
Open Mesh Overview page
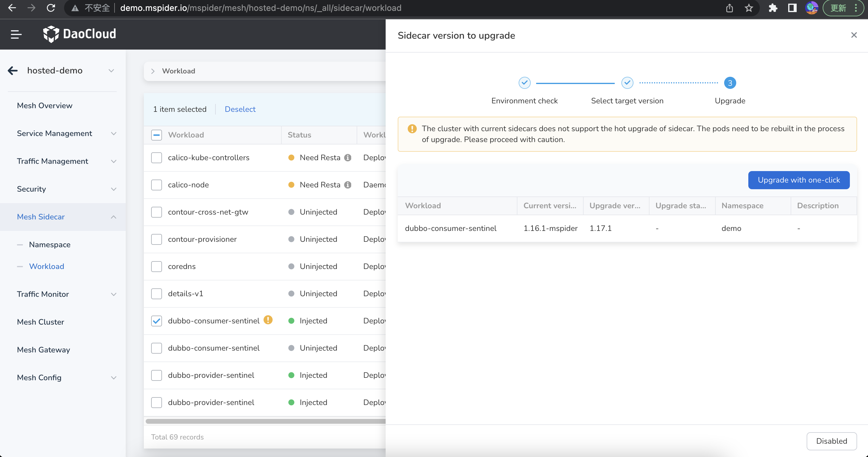point(44,105)
